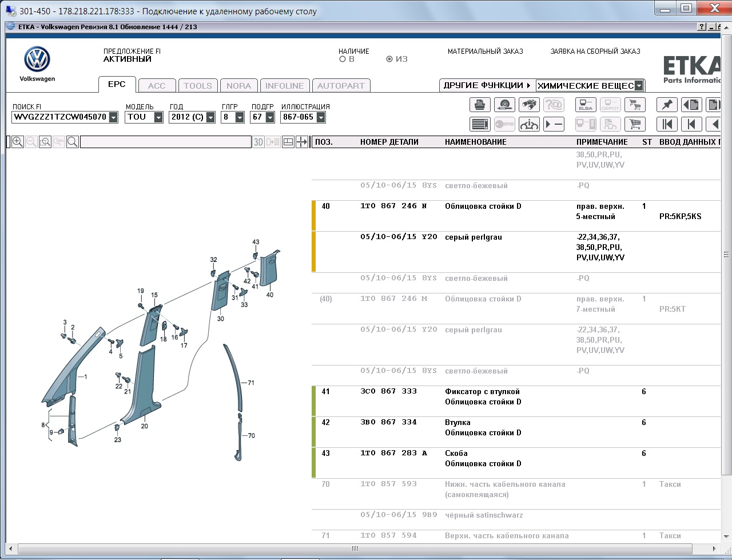Click the 'Скоба' part name in row 43
The height and width of the screenshot is (560, 732).
click(456, 453)
